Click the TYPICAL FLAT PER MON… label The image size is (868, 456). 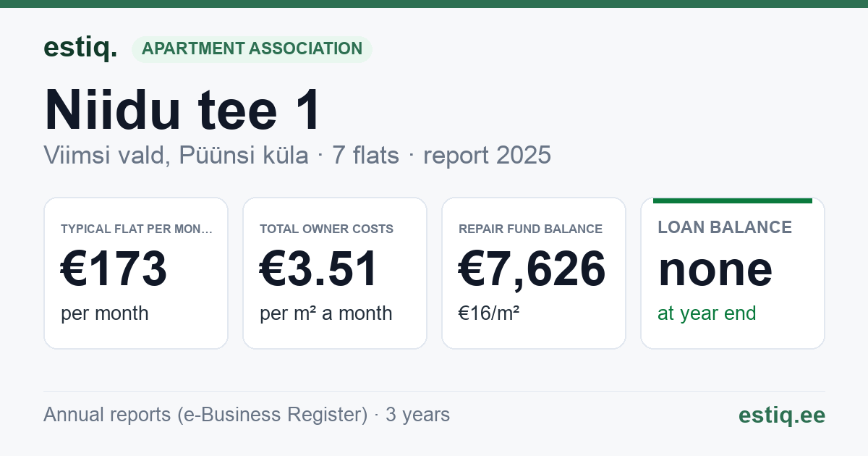click(137, 229)
